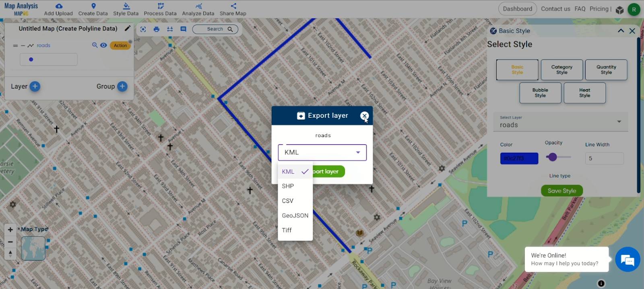The width and height of the screenshot is (644, 289).
Task: Click the print map icon
Action: point(157,29)
